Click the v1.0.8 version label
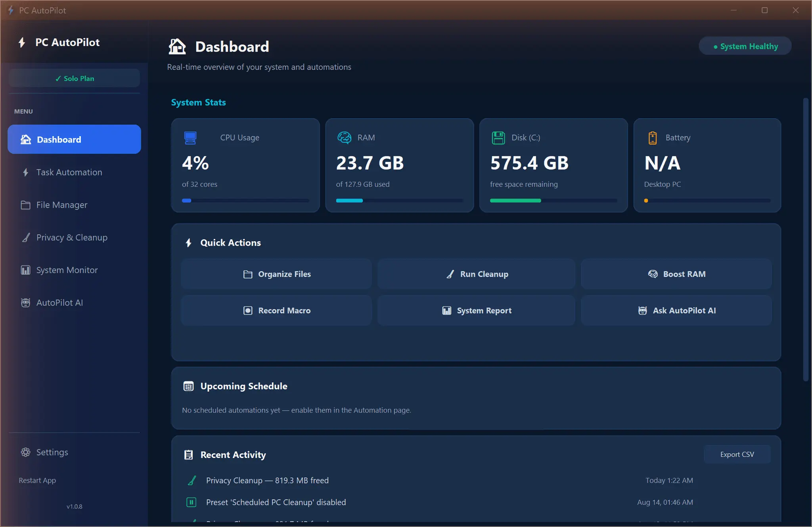 pos(74,507)
